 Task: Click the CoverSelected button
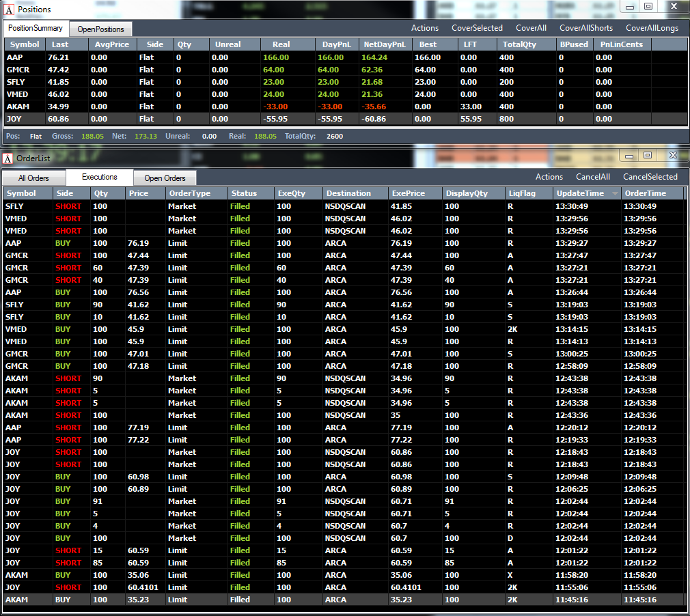coord(477,28)
